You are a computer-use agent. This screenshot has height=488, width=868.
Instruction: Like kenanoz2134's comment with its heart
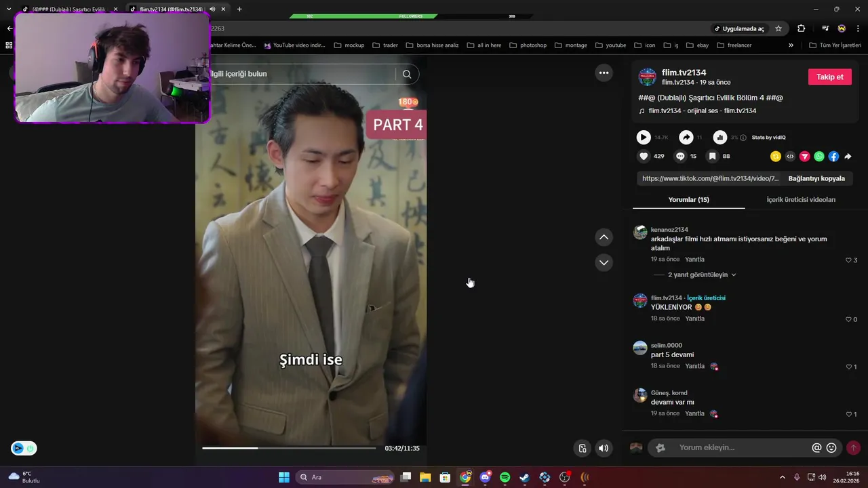tap(848, 260)
